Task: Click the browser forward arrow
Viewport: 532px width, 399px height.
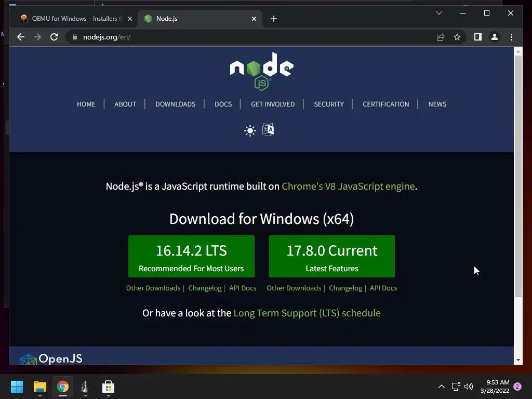Action: click(37, 37)
